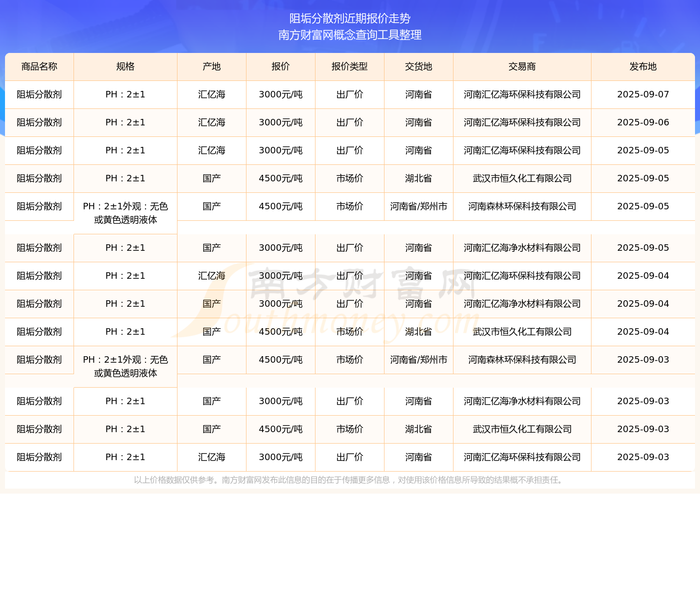Click the 产地 column header
This screenshot has height=602, width=700.
(211, 66)
